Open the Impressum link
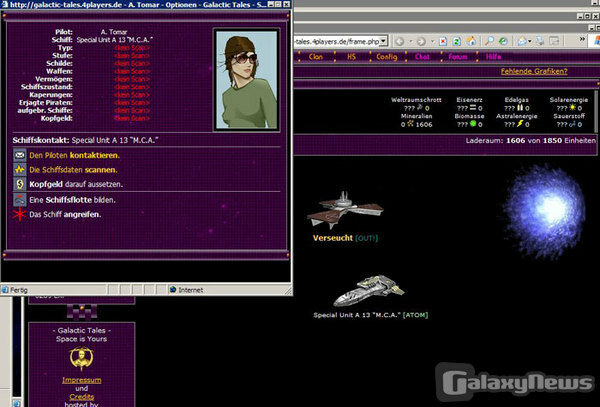The image size is (600, 407). pyautogui.click(x=82, y=380)
